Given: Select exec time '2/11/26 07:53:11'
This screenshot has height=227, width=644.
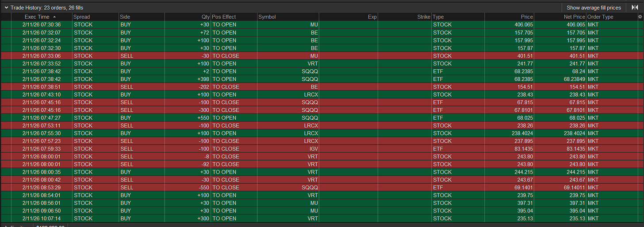Looking at the screenshot, I should 41,125.
